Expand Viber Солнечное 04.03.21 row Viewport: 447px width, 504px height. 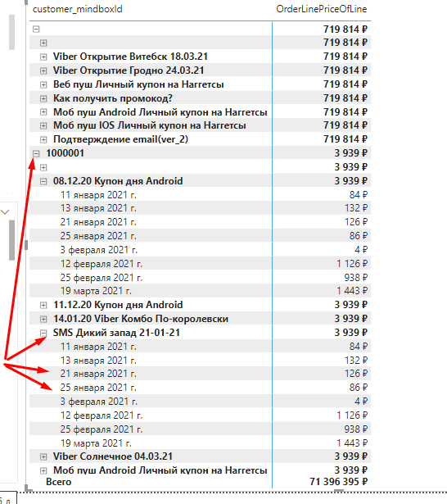coord(43,456)
